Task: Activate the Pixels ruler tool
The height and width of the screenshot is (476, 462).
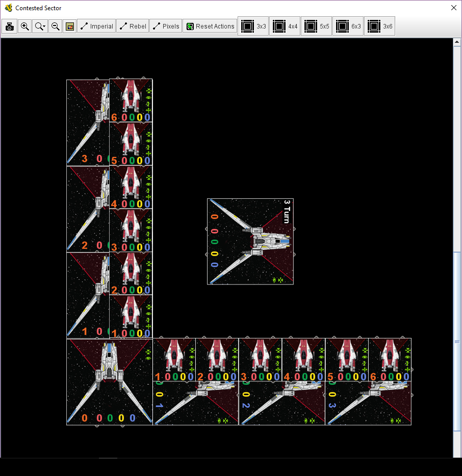Action: click(165, 26)
